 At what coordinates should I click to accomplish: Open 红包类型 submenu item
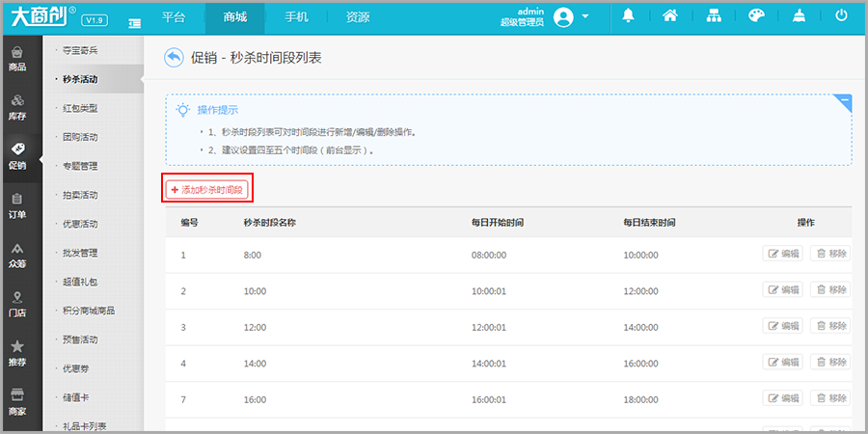(80, 108)
